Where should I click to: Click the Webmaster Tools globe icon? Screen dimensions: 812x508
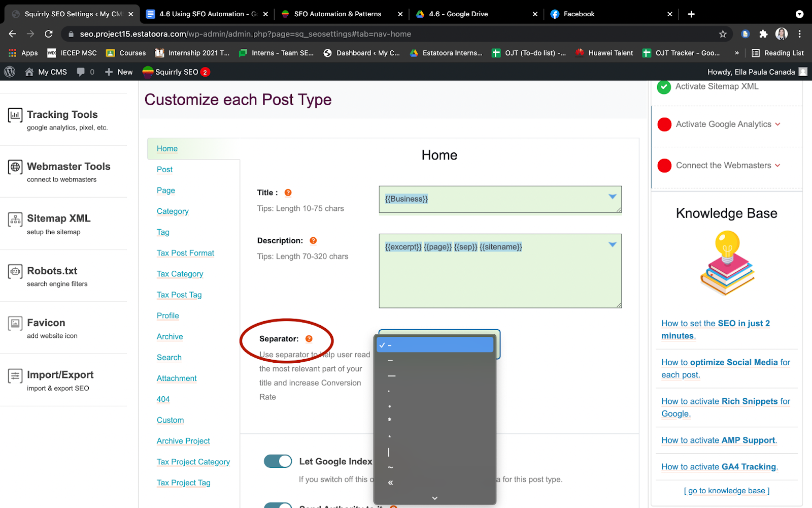[15, 167]
